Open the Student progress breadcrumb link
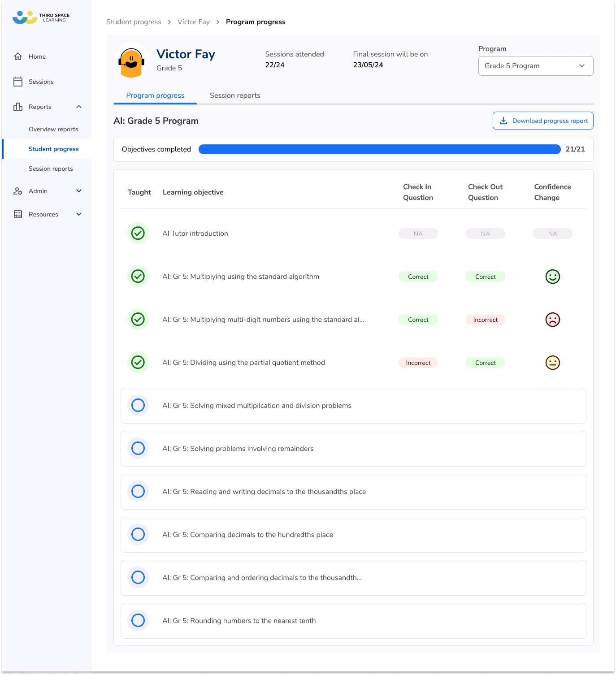The height and width of the screenshot is (675, 616). pyautogui.click(x=134, y=22)
